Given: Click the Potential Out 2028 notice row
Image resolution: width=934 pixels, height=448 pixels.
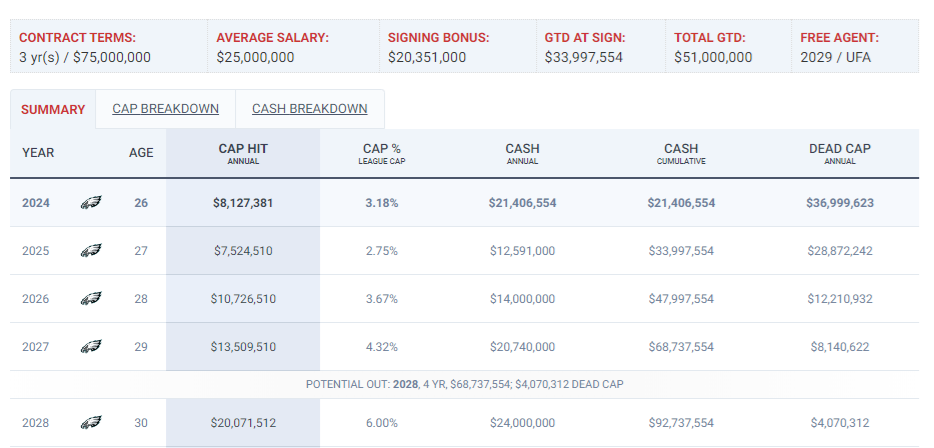Looking at the screenshot, I should (464, 384).
